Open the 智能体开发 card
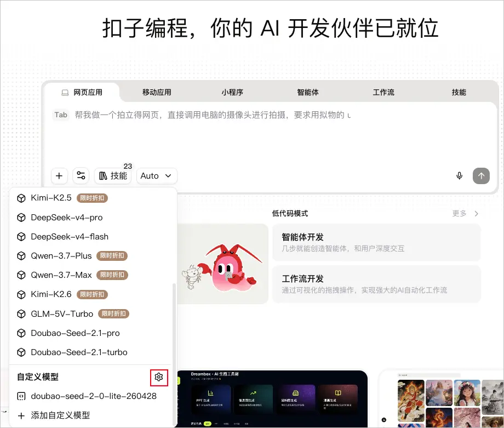Image resolution: width=504 pixels, height=428 pixels. [376, 242]
